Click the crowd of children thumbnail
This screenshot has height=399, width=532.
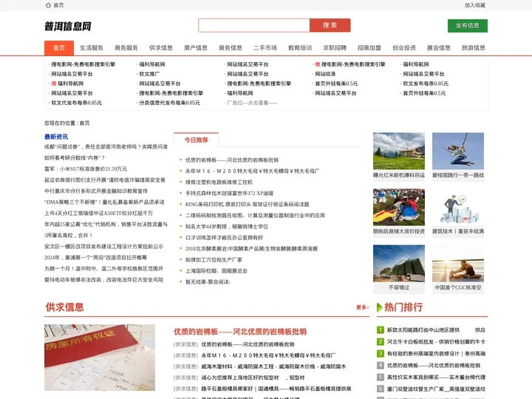[x=399, y=207]
